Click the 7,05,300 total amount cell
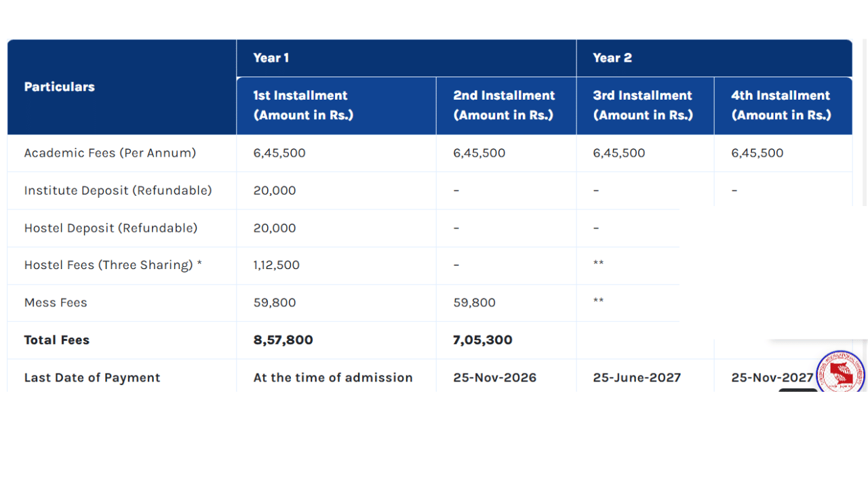This screenshot has height=488, width=868. 481,340
